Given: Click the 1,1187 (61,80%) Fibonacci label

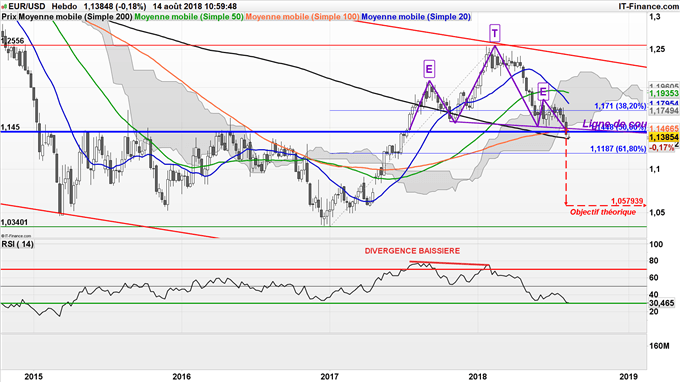Looking at the screenshot, I should (618, 149).
